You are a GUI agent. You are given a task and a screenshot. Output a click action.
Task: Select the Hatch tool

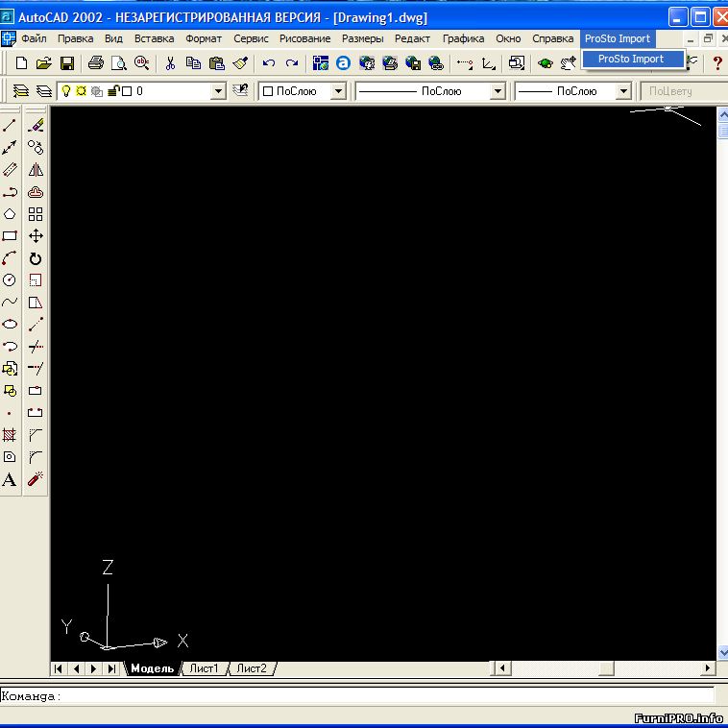point(10,435)
